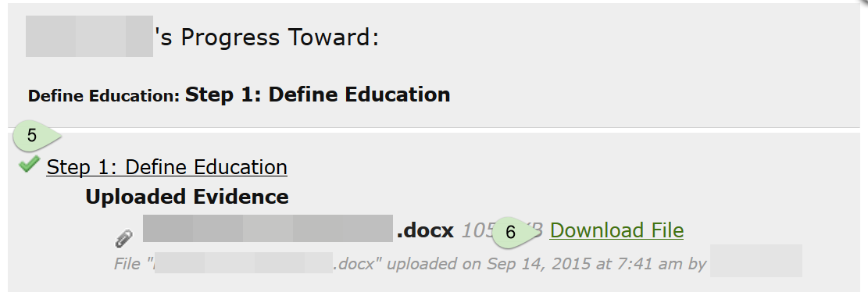
Task: Click the bold Step 1: Define Education heading
Action: tap(317, 94)
